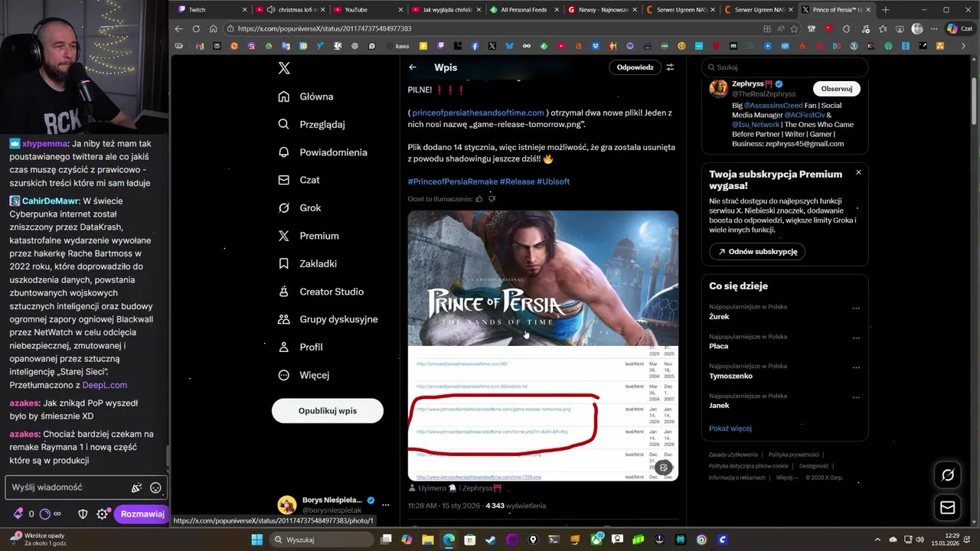Screen dimensions: 980x551
Task: Open Główna in X sidebar
Action: (306, 96)
